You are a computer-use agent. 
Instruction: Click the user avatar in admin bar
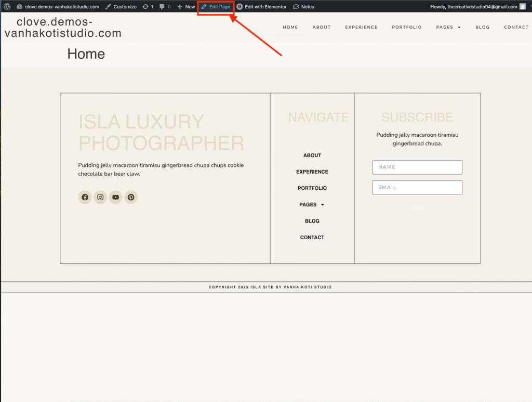(x=523, y=7)
